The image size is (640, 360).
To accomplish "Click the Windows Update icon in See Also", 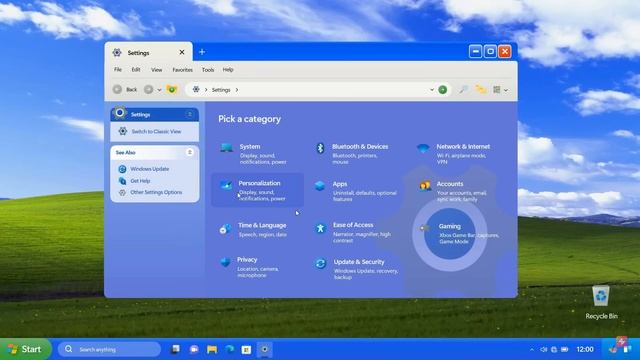I will point(122,169).
